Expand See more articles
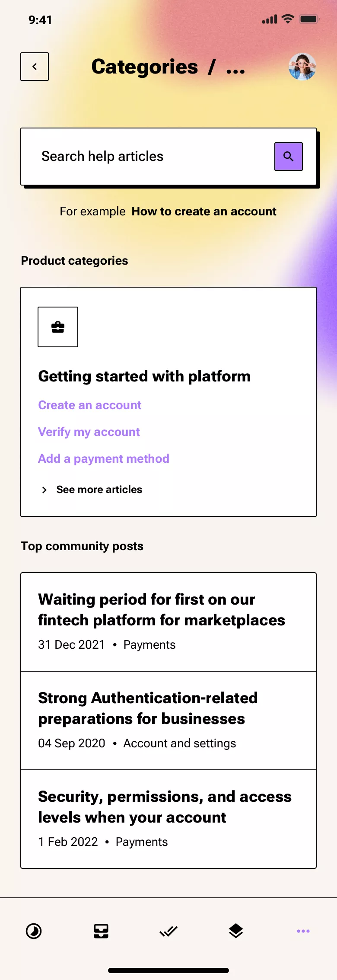 click(99, 489)
